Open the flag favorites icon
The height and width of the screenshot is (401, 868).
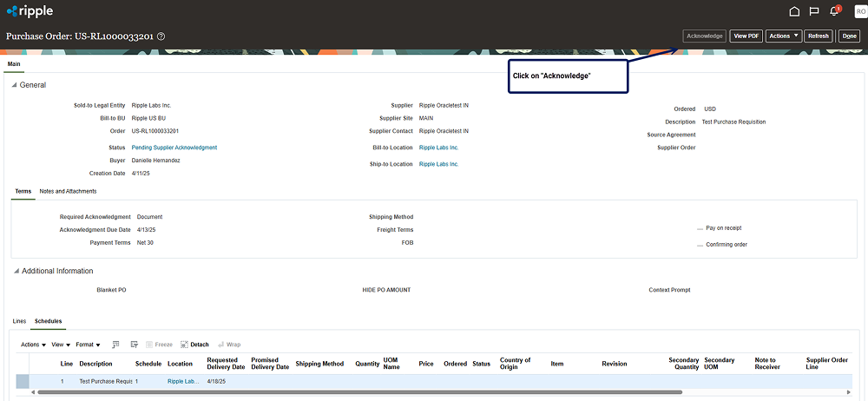tap(814, 11)
